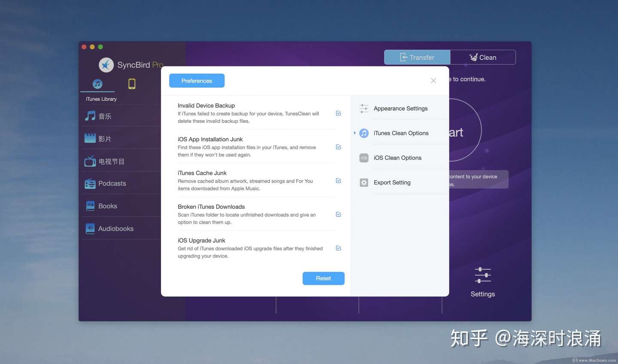Switch to the Clean tab
The image size is (618, 364).
click(x=483, y=57)
